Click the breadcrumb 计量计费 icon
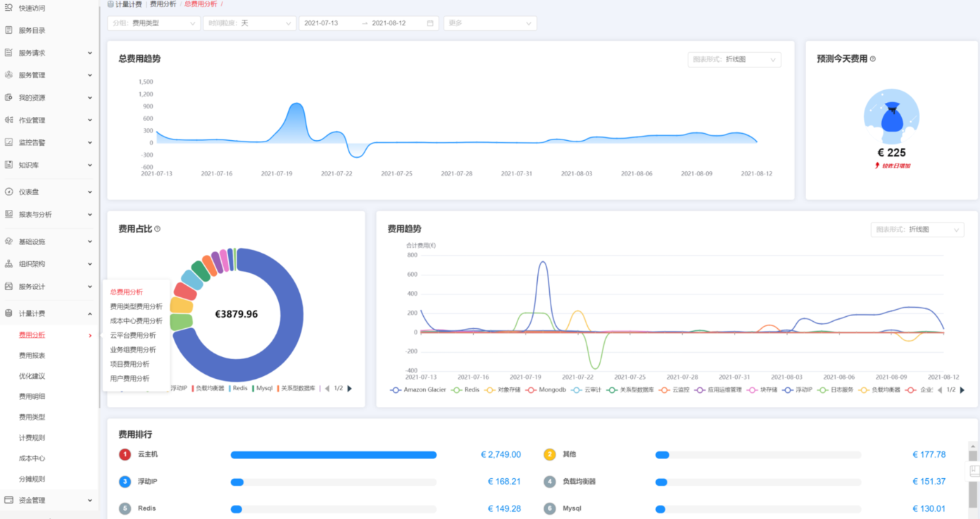 tap(111, 4)
